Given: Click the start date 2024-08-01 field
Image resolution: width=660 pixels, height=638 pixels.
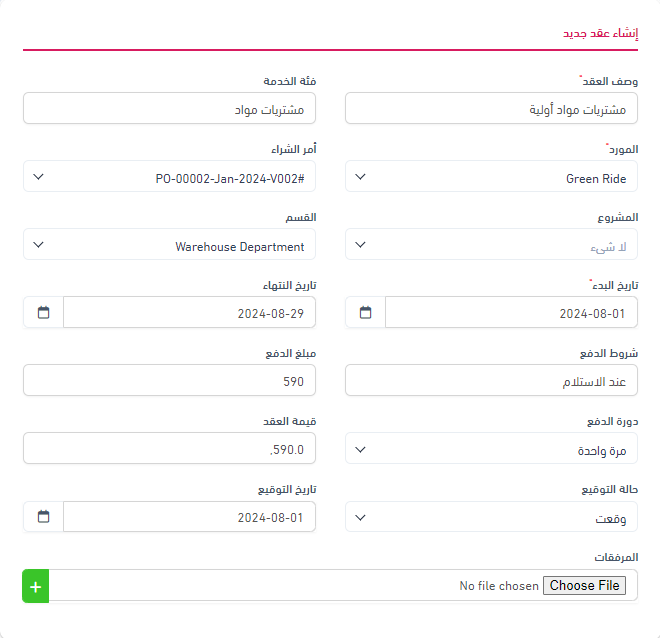Looking at the screenshot, I should pyautogui.click(x=510, y=313).
